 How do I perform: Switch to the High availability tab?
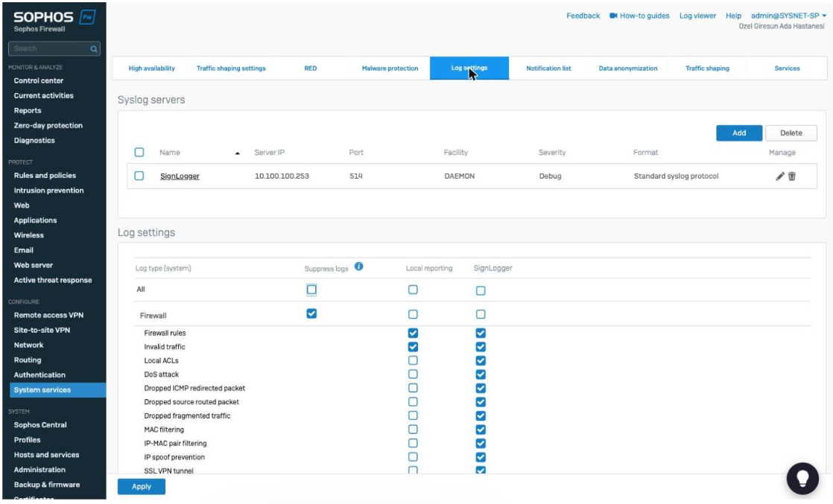point(151,68)
